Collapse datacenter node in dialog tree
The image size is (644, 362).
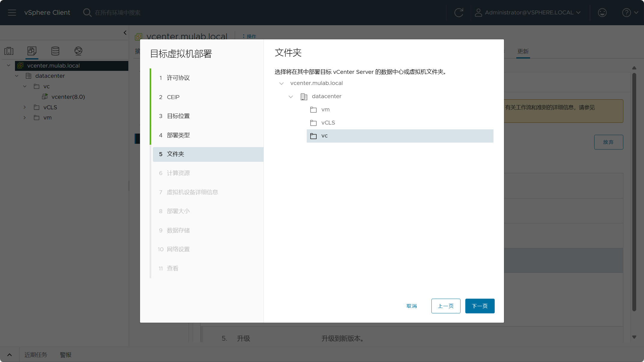tap(291, 97)
